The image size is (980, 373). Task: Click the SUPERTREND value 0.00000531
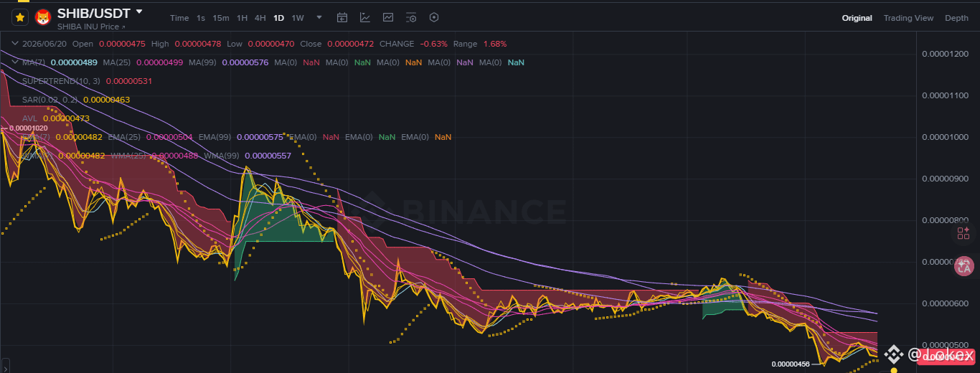[x=129, y=81]
